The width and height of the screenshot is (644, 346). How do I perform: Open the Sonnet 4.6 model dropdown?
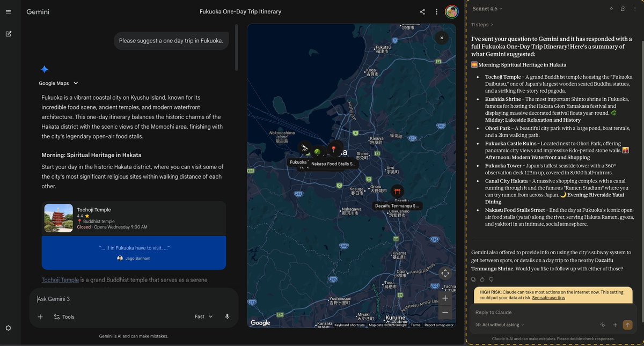tap(487, 9)
